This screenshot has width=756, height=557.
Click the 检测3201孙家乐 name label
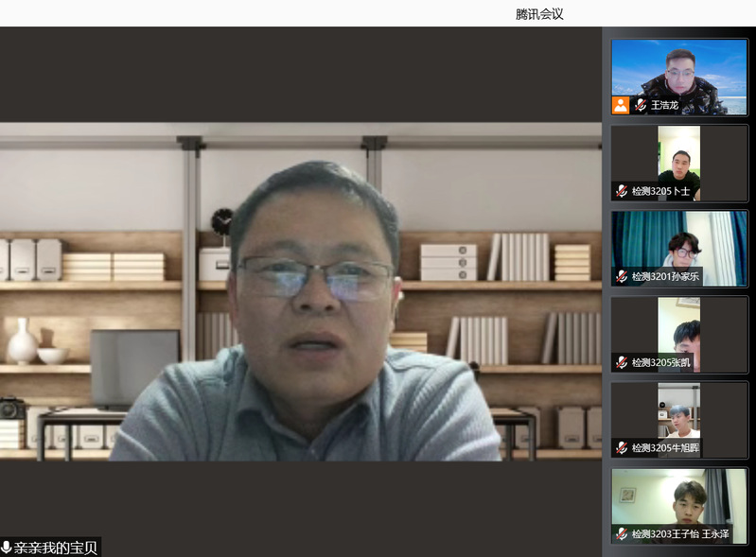coord(665,277)
